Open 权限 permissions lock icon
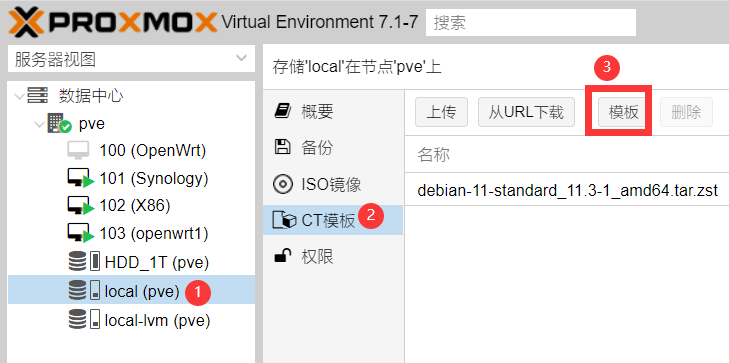729x363 pixels. [283, 257]
